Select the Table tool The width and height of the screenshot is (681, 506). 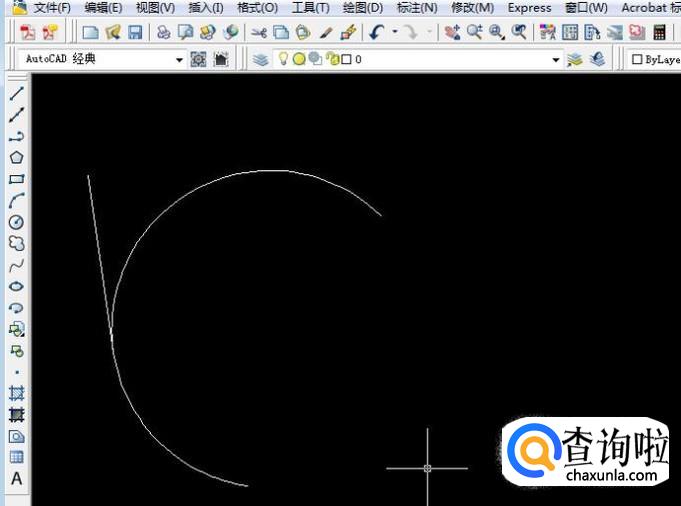pyautogui.click(x=17, y=457)
